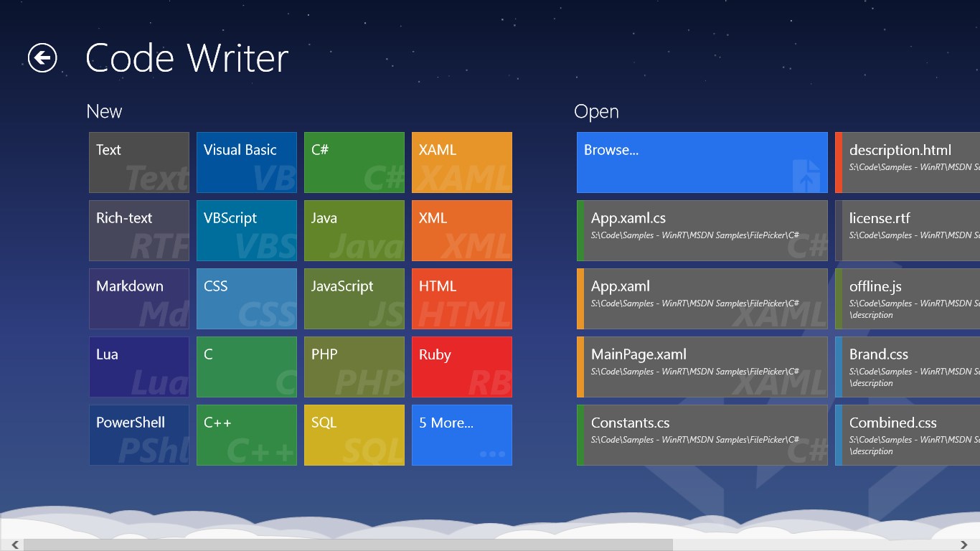Open recent file license.rtf

[908, 230]
